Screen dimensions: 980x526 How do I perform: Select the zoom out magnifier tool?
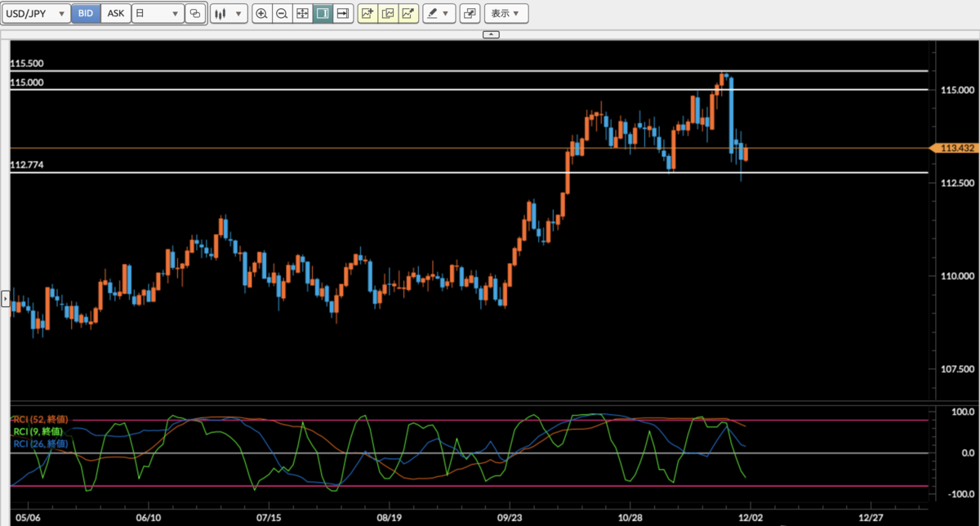pyautogui.click(x=282, y=13)
